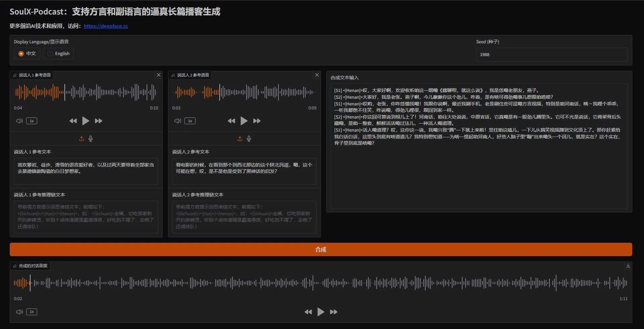
Task: Record 说话人 2 audio with microphone icon
Action: click(249, 138)
